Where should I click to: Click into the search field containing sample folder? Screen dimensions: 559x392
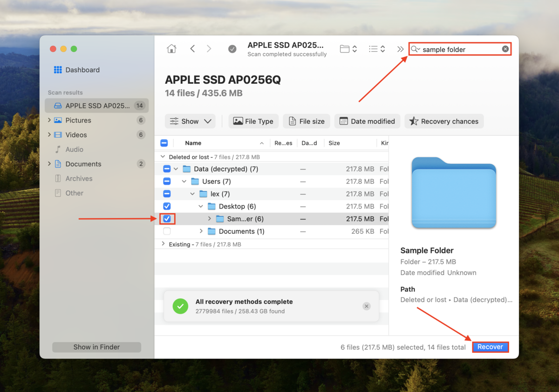coord(460,49)
